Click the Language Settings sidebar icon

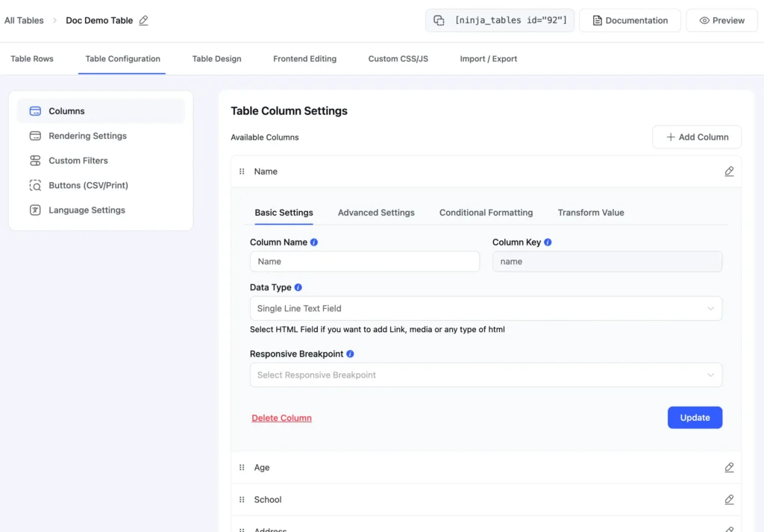(x=35, y=210)
